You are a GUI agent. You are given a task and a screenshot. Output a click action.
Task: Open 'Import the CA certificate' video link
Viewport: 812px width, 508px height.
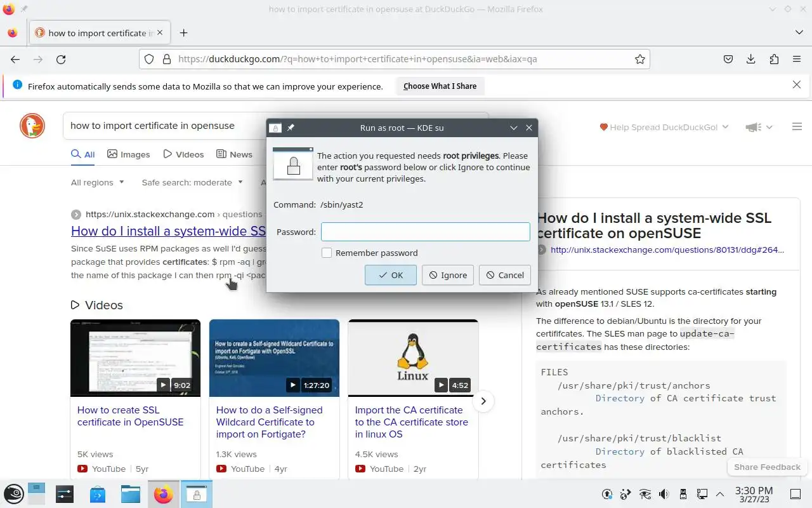411,422
